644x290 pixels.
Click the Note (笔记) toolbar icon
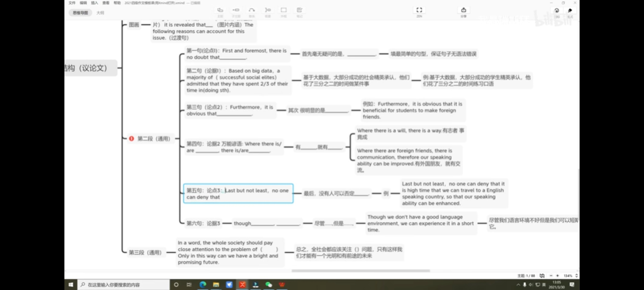tap(299, 10)
